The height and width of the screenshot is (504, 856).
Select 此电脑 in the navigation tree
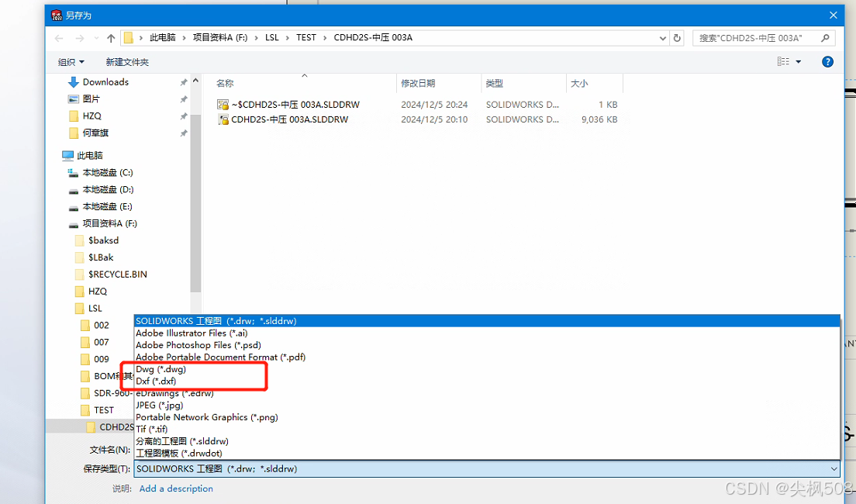tap(89, 156)
